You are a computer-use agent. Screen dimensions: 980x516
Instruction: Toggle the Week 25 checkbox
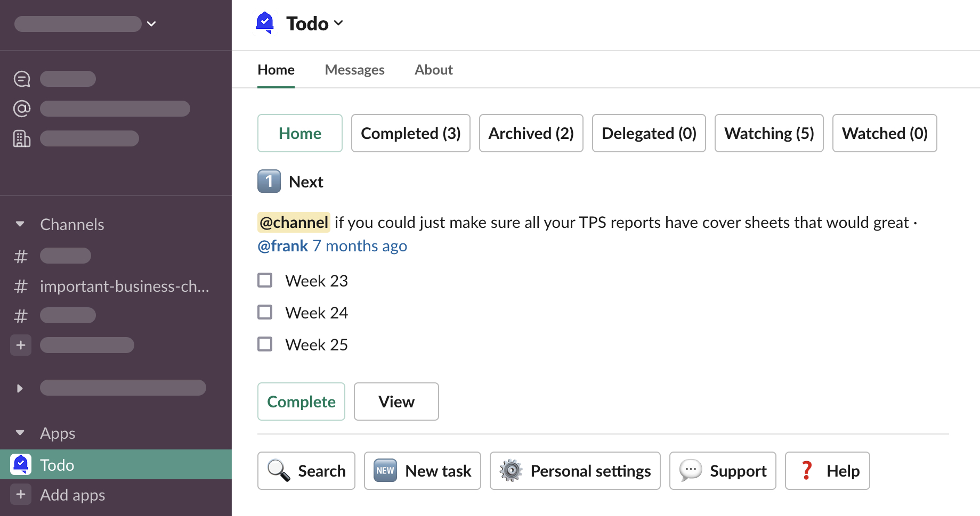pos(265,344)
